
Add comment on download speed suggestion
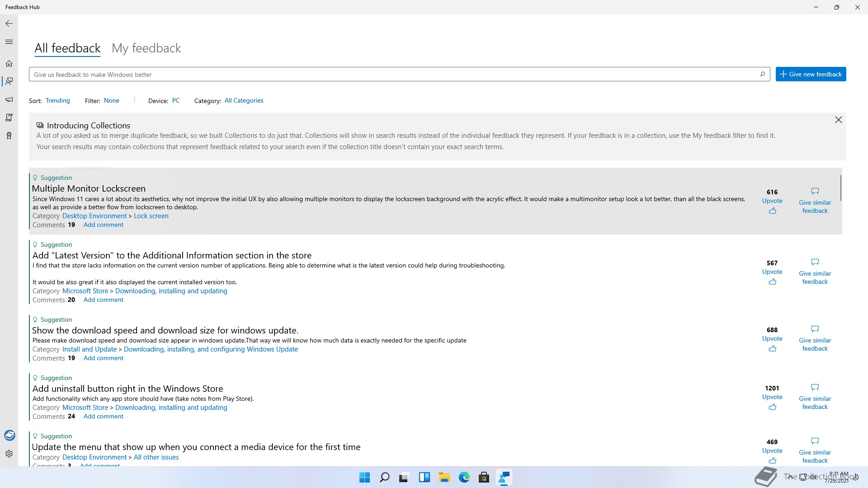click(104, 358)
